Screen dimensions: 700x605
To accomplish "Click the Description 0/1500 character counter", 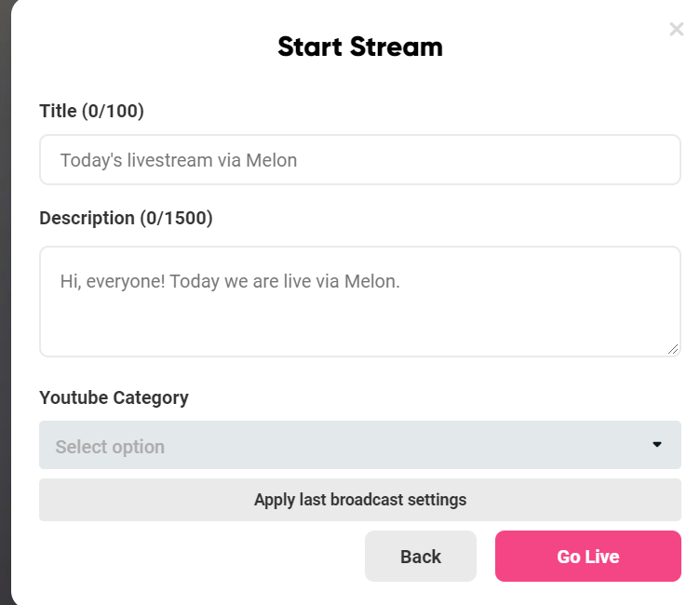I will pos(176,218).
